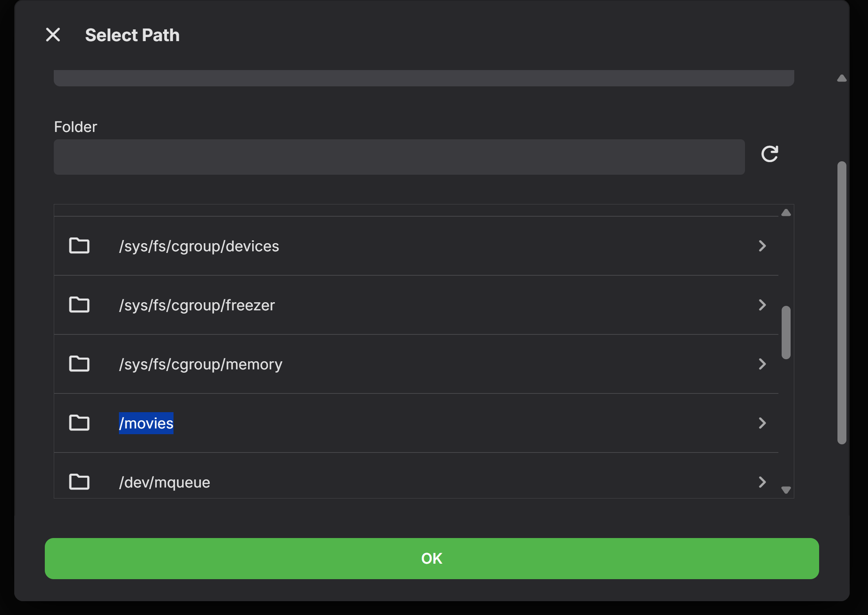Click folder icon next to /sys/fs/cgroup/freezer

point(79,305)
